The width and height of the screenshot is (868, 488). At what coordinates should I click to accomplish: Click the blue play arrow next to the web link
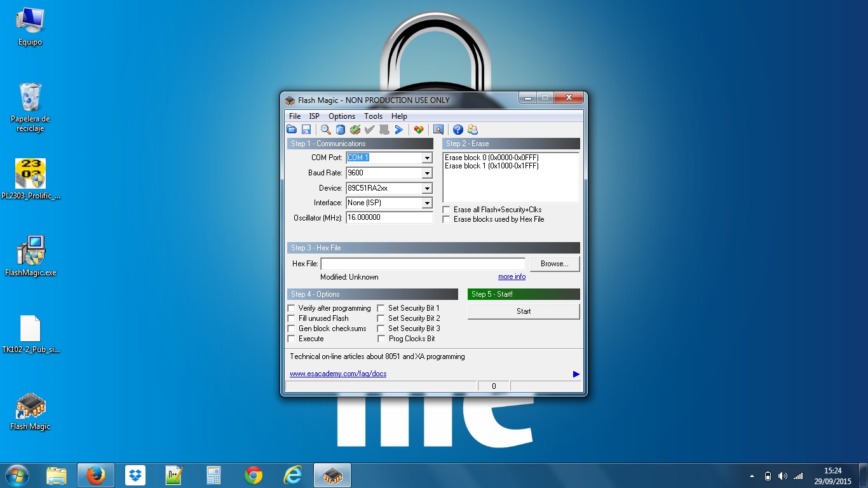pos(576,374)
